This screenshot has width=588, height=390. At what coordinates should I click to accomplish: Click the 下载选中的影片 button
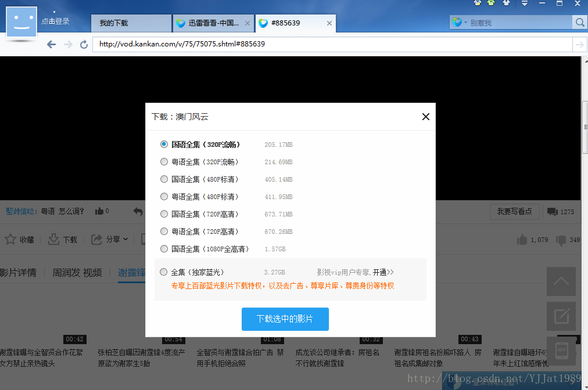pos(285,319)
